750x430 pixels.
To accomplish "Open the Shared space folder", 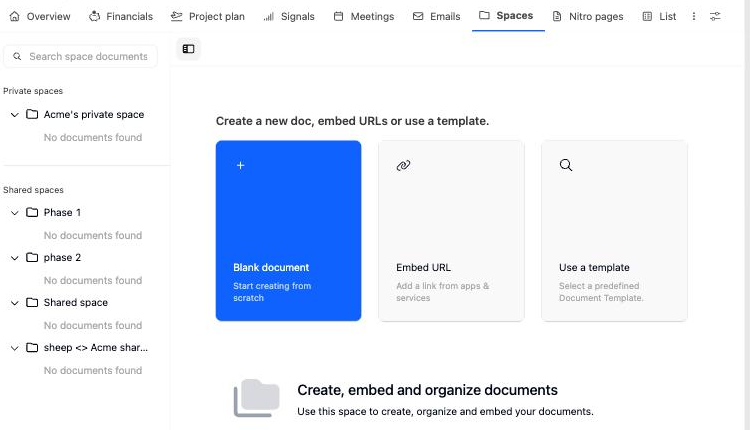I will (76, 302).
